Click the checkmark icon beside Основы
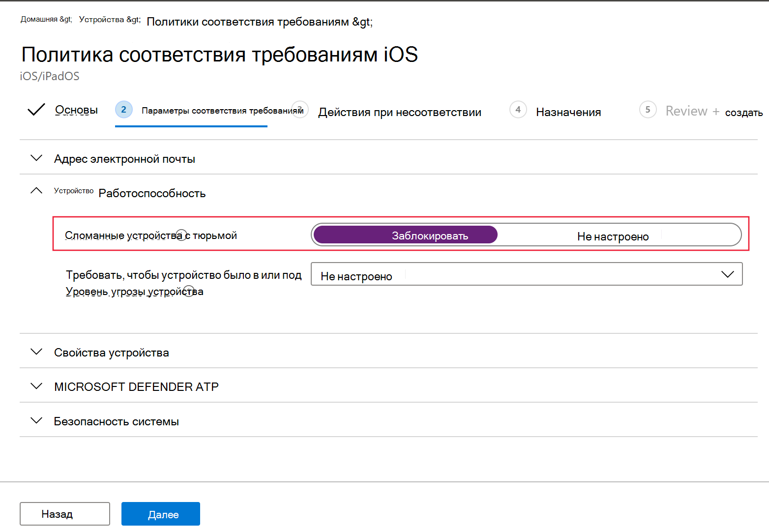This screenshot has width=769, height=532. pyautogui.click(x=36, y=110)
